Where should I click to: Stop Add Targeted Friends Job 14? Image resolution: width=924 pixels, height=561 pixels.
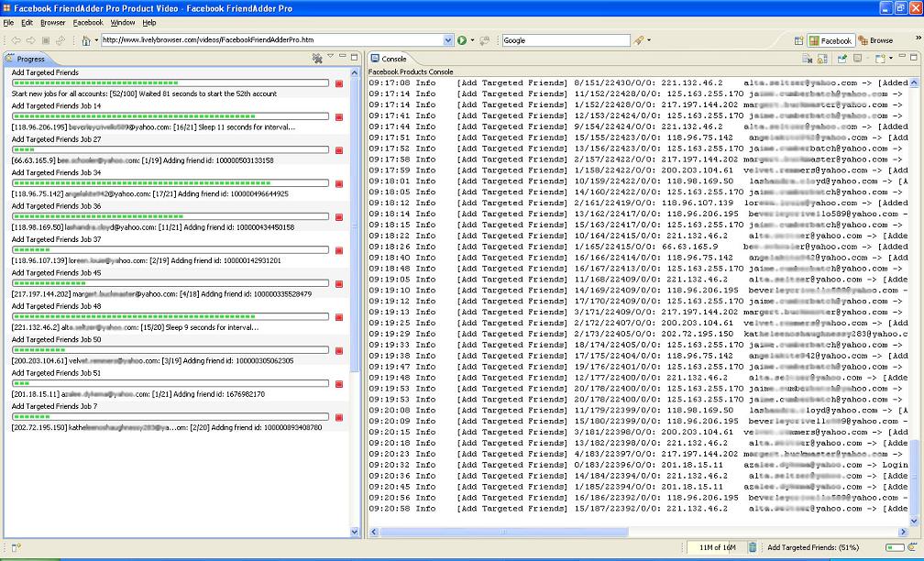[339, 117]
